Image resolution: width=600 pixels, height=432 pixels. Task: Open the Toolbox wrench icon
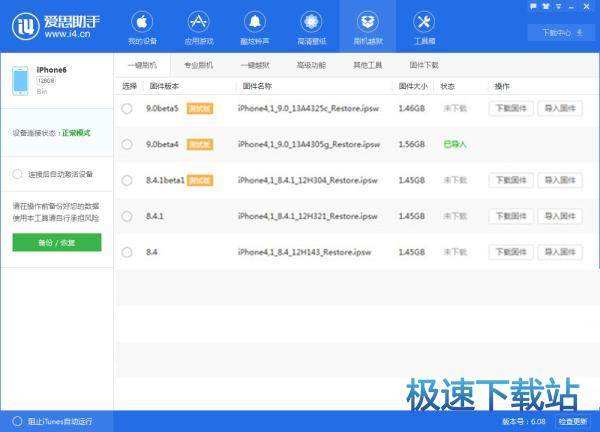point(424,22)
